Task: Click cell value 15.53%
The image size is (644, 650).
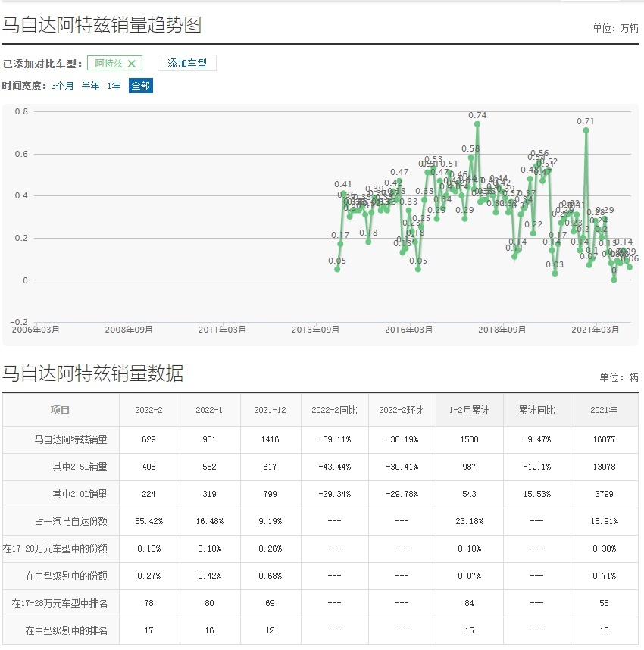Action: [x=537, y=494]
